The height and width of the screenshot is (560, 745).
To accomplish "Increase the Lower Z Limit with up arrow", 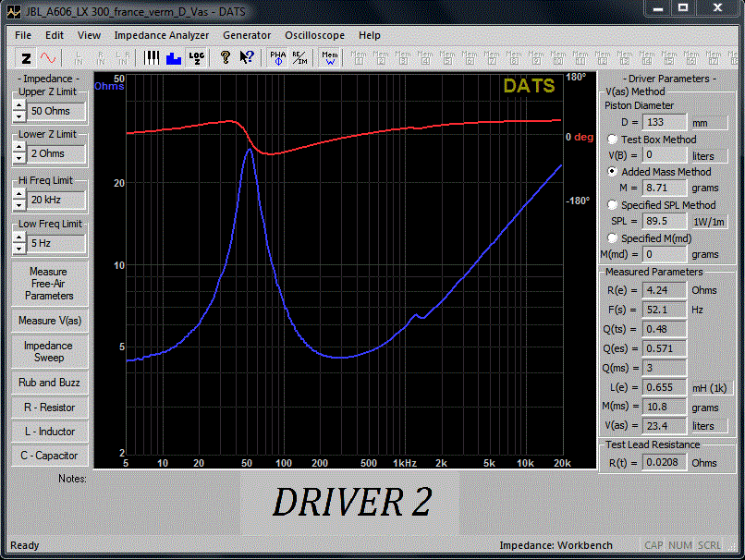I will coord(18,148).
